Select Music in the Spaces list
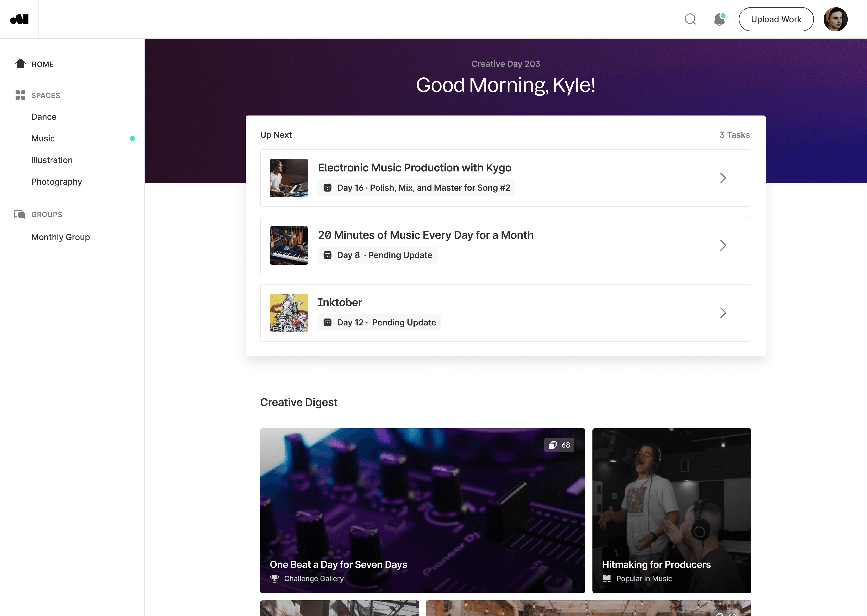 (43, 138)
